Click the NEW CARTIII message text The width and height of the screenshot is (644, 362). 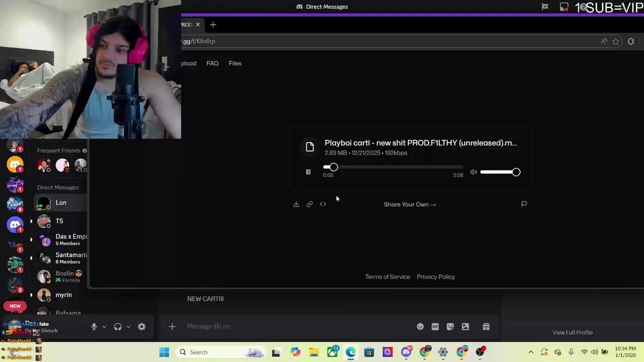(205, 299)
